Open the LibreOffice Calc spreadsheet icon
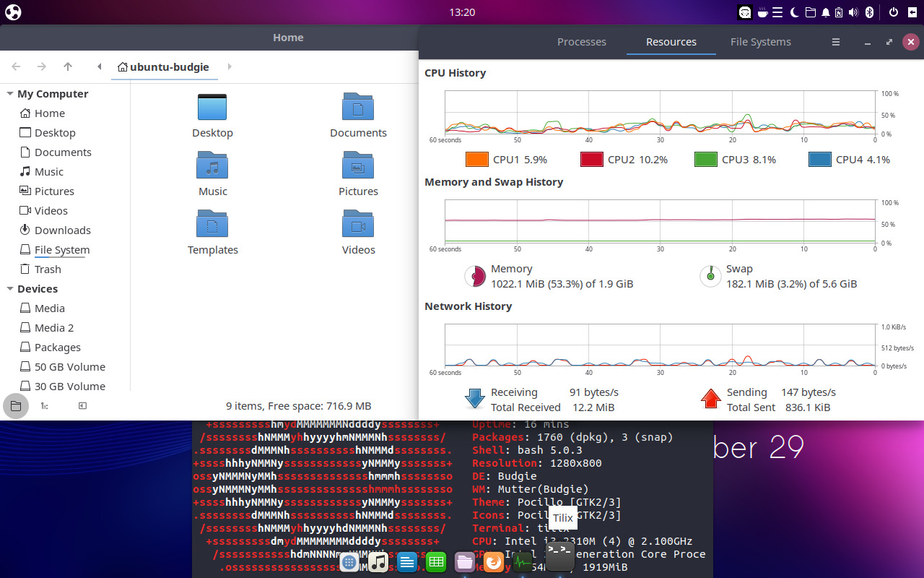The width and height of the screenshot is (924, 578). pyautogui.click(x=435, y=561)
